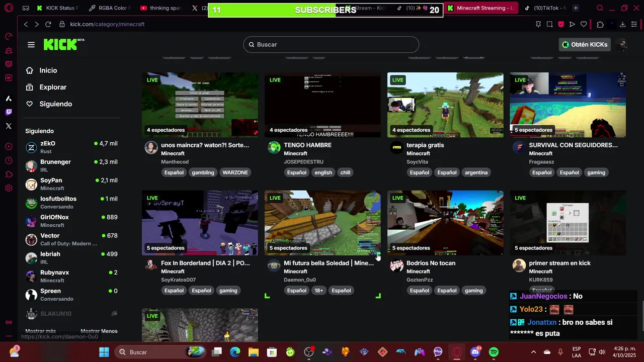644x362 pixels.
Task: Show hidden system tray icons
Action: (x=533, y=352)
